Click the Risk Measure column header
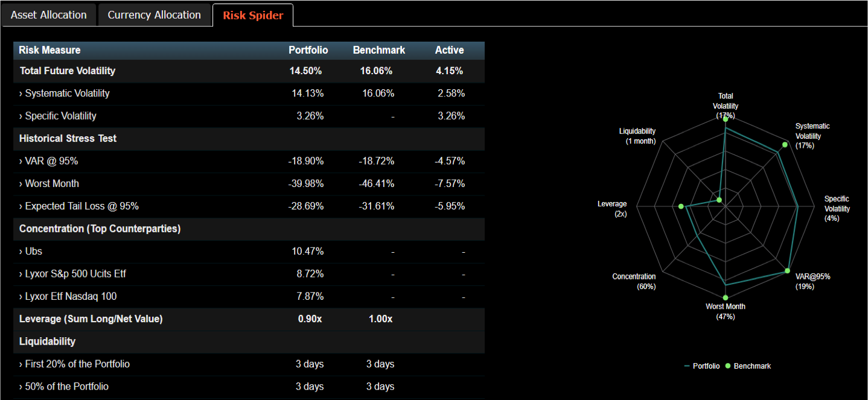 [x=49, y=50]
